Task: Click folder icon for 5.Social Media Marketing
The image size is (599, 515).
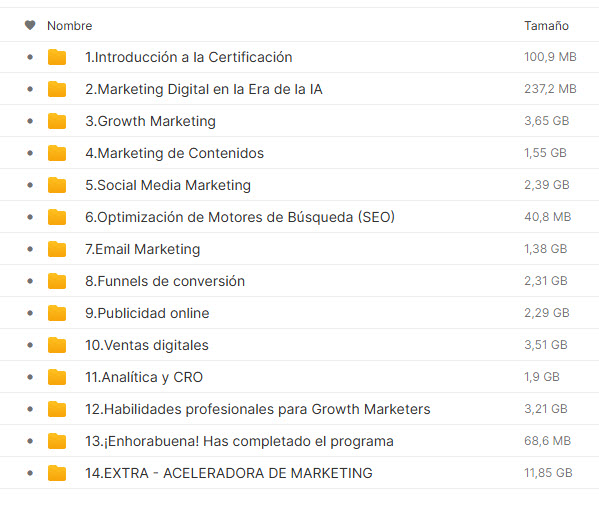Action: 57,185
